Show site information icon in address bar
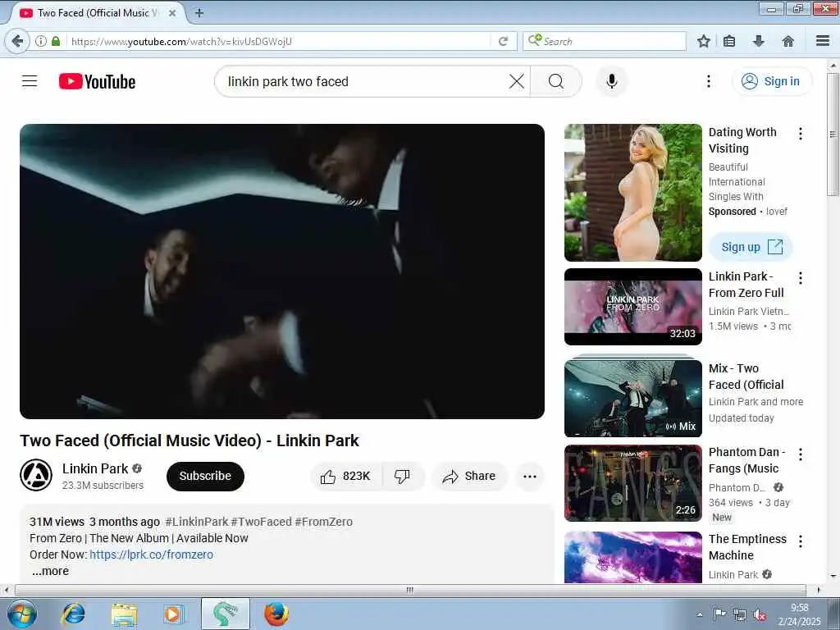Screen dimensions: 840x630 (x=41, y=41)
